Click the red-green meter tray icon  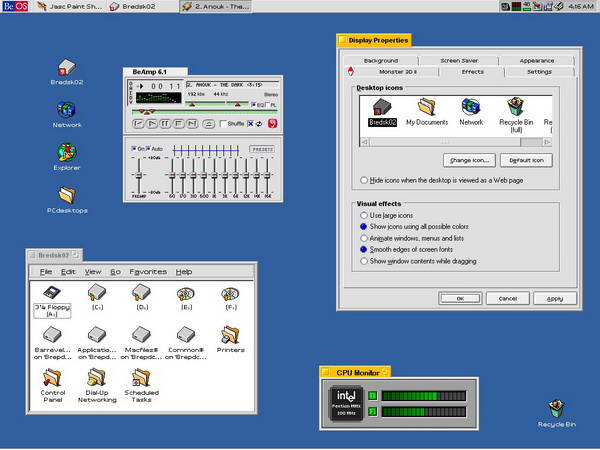pos(517,6)
